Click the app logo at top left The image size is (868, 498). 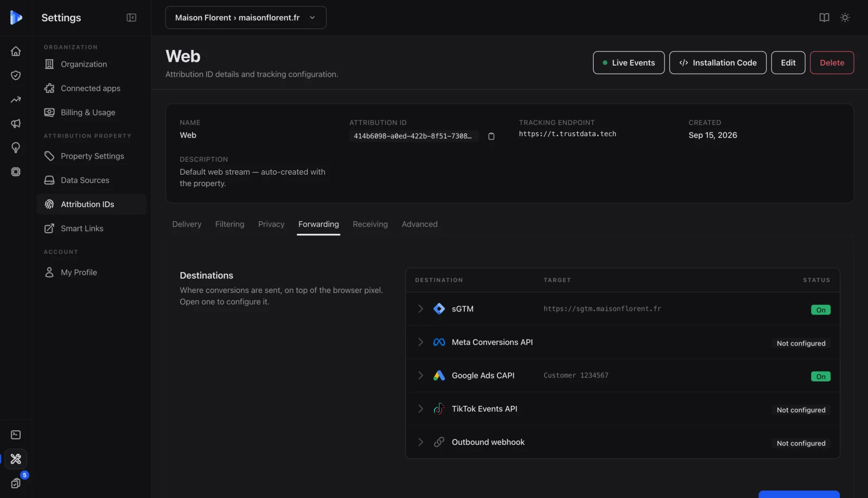click(16, 18)
